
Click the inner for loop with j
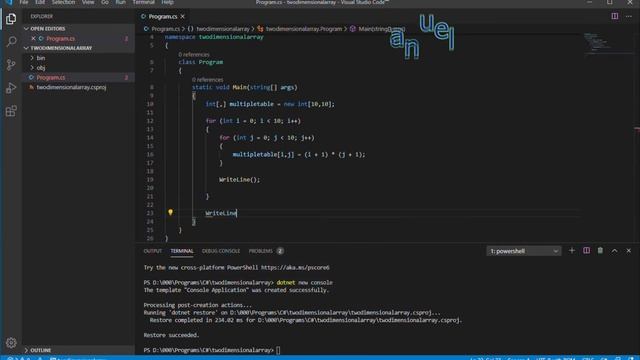pos(267,138)
